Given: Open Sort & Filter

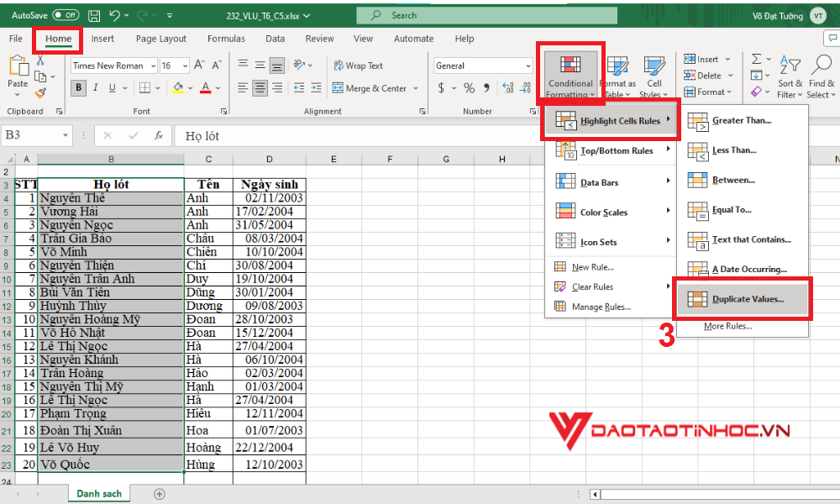Looking at the screenshot, I should tap(790, 75).
